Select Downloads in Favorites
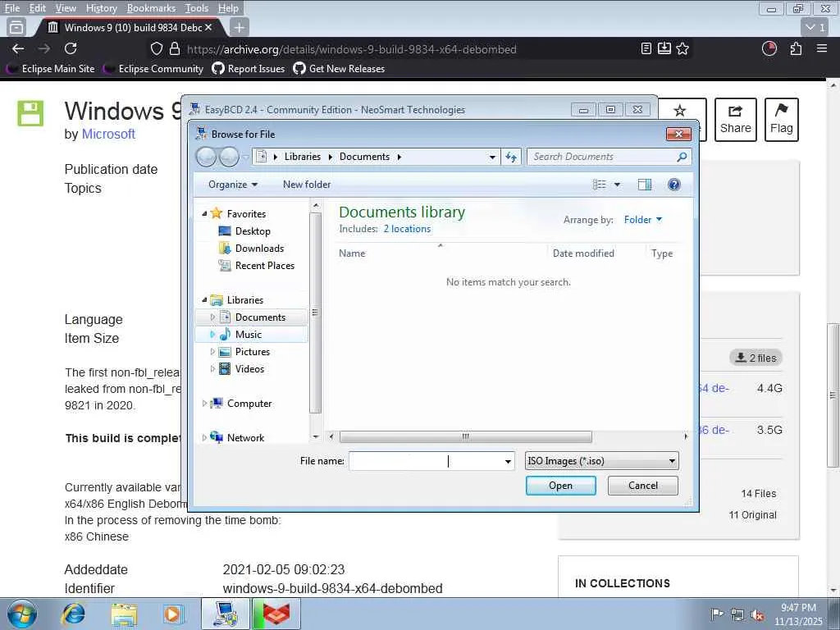Viewport: 840px width, 630px height. tap(259, 248)
